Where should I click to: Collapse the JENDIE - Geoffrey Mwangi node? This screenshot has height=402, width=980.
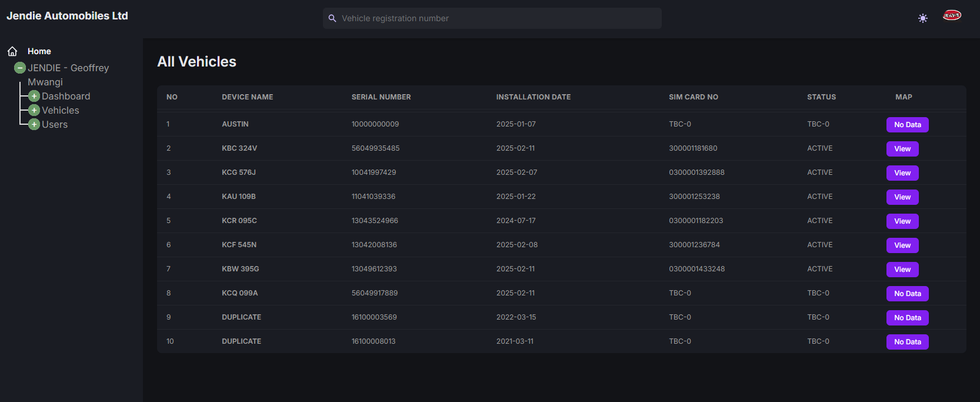[20, 68]
